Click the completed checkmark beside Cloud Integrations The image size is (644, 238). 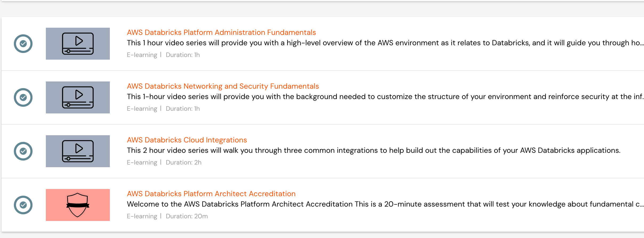tap(23, 151)
